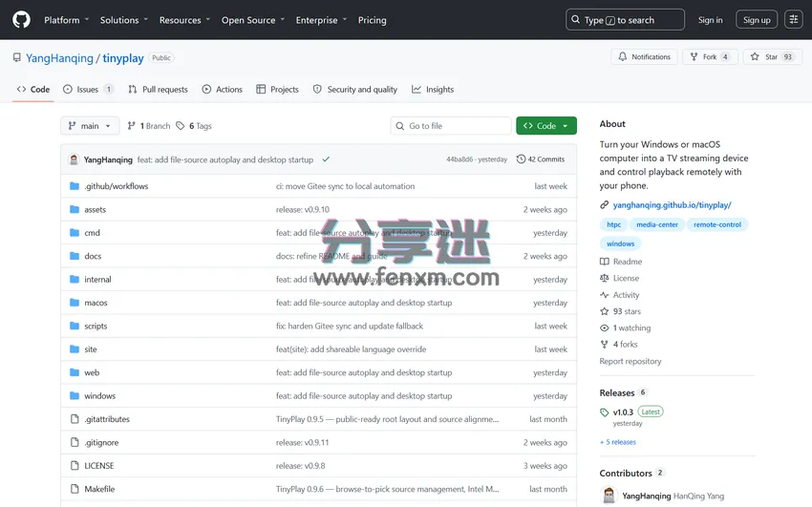Click the fork icon beside 4 forks

click(x=605, y=344)
